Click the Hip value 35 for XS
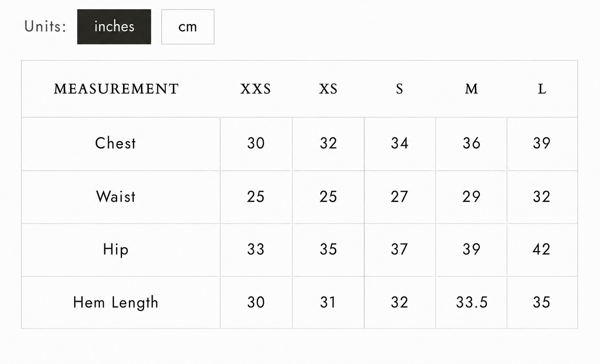This screenshot has width=600, height=364. point(328,250)
